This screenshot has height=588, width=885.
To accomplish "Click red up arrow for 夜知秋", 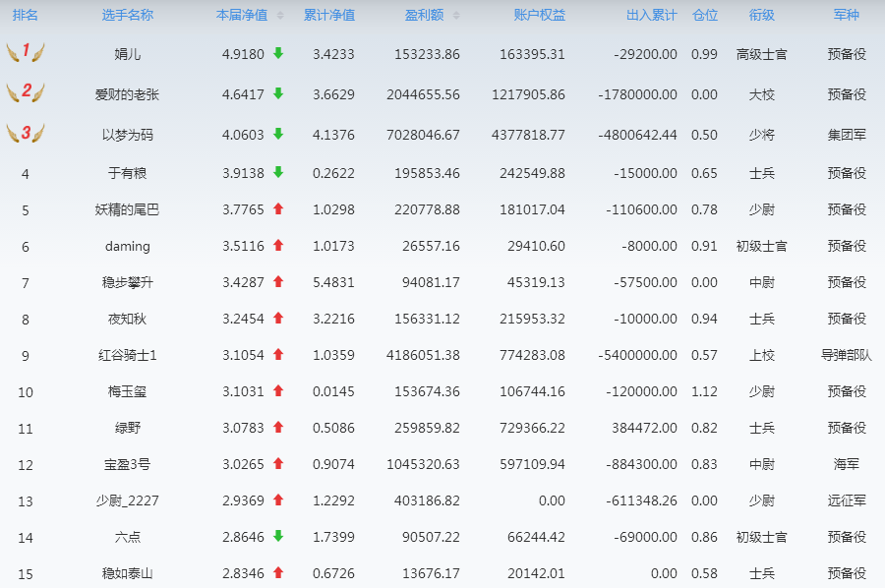I will pos(278,319).
